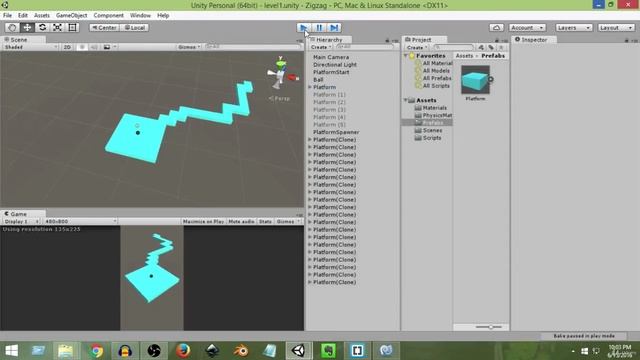Open the Shaded draw mode dropdown

coord(31,47)
